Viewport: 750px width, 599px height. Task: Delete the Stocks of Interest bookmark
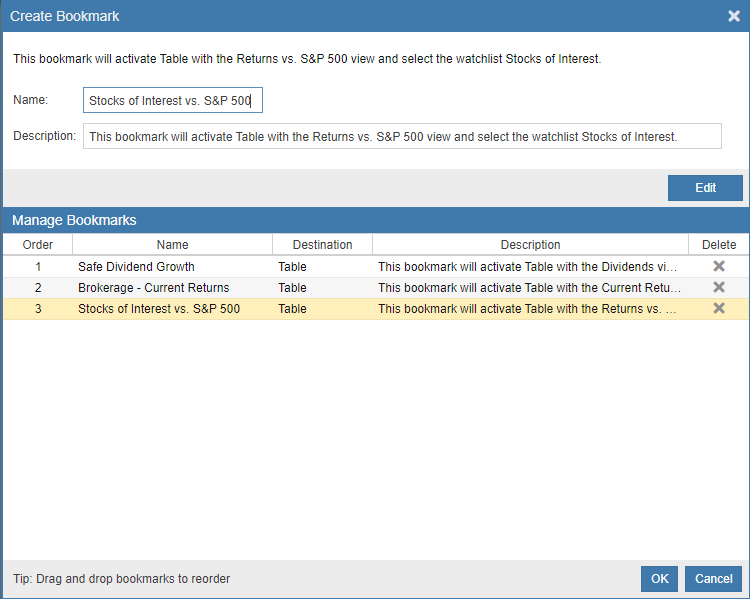tap(718, 308)
